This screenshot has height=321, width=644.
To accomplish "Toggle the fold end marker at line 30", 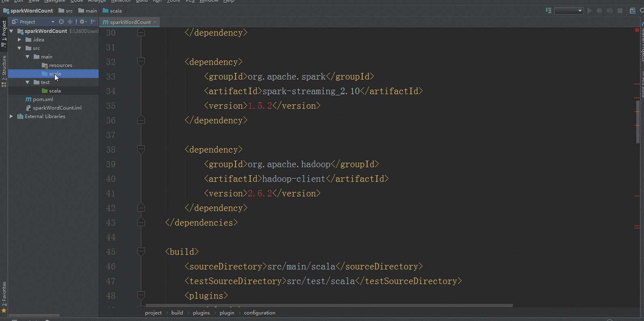I will [141, 32].
